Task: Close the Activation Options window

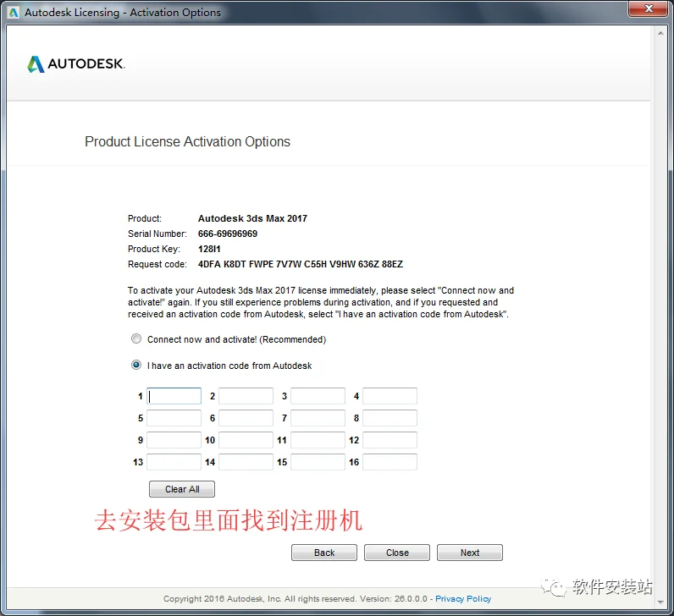Action: (x=649, y=8)
